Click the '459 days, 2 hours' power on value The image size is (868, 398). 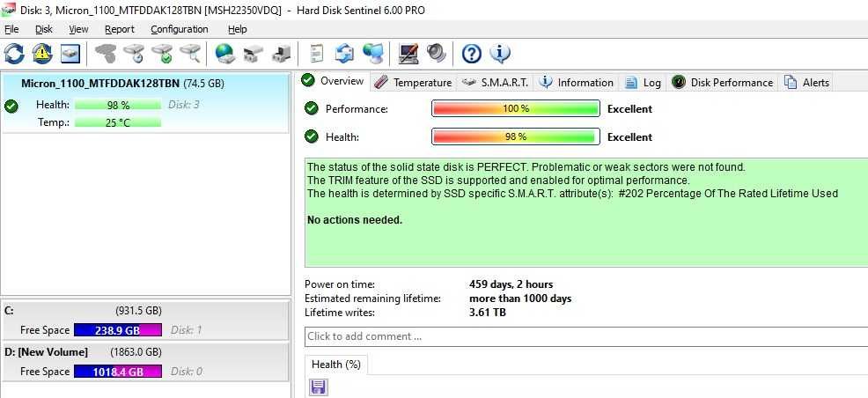(511, 284)
